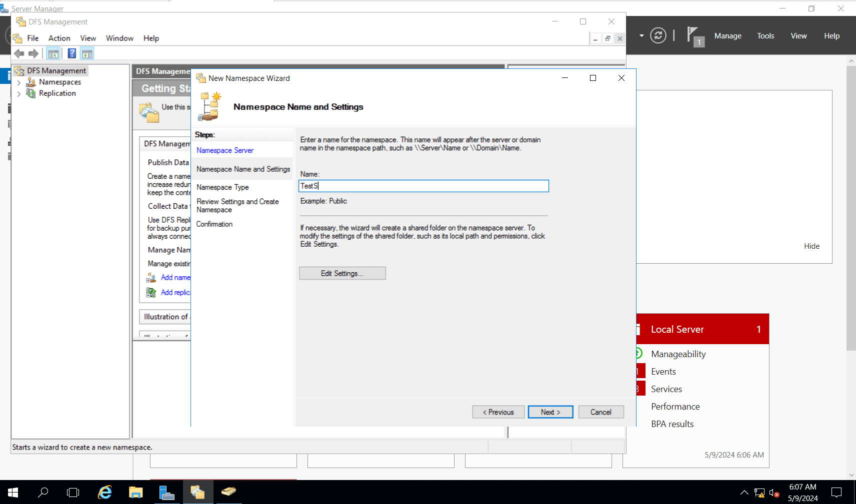Launch Internet Explorer from the taskbar
Image resolution: width=856 pixels, height=504 pixels.
coord(105,493)
